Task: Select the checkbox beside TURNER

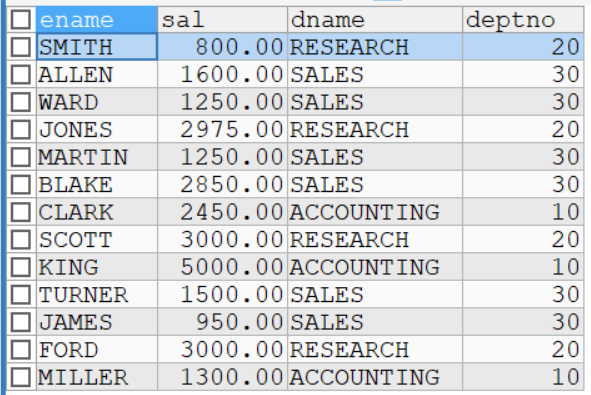Action: click(x=21, y=295)
